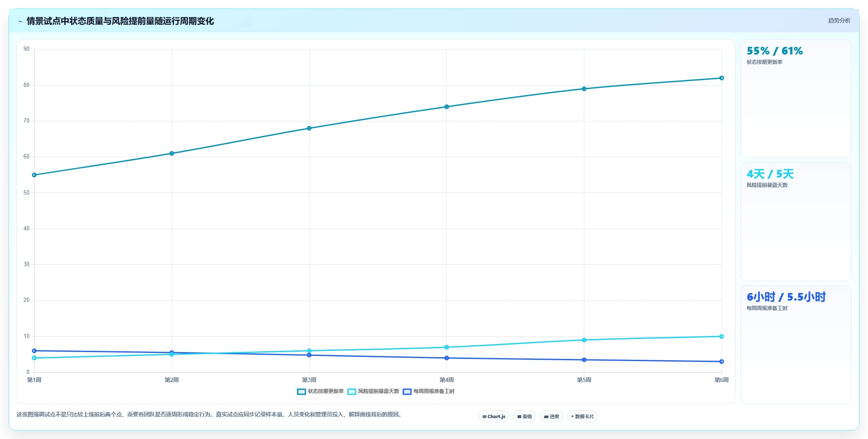Click the Chart.js tag icon

[484, 417]
